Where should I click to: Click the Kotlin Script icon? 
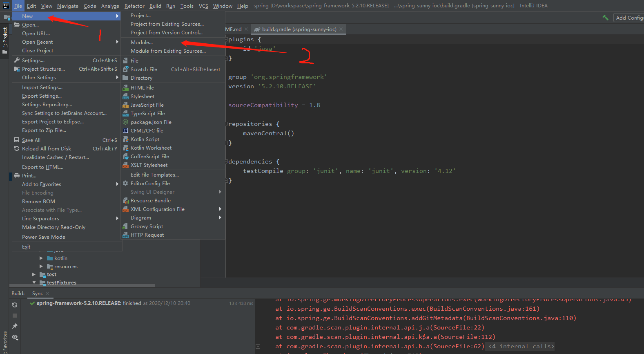point(125,139)
